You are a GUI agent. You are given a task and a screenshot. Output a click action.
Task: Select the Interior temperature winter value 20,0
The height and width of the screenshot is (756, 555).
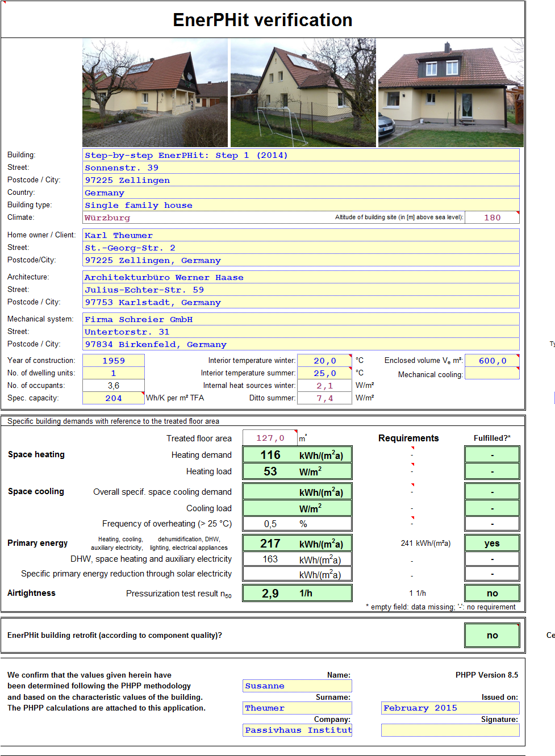pyautogui.click(x=324, y=361)
